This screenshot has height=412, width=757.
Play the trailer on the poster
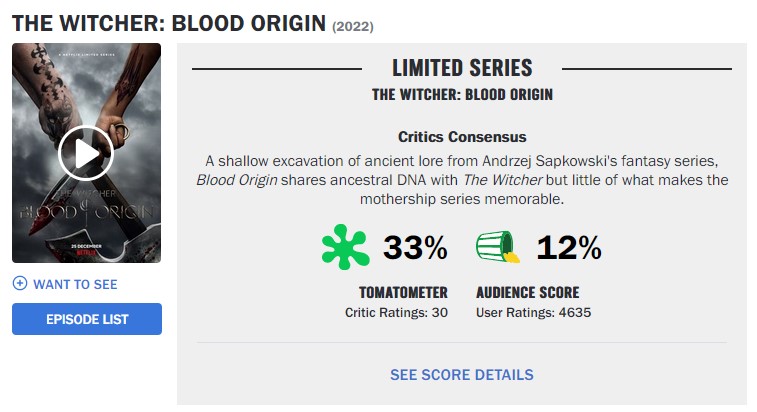click(86, 153)
